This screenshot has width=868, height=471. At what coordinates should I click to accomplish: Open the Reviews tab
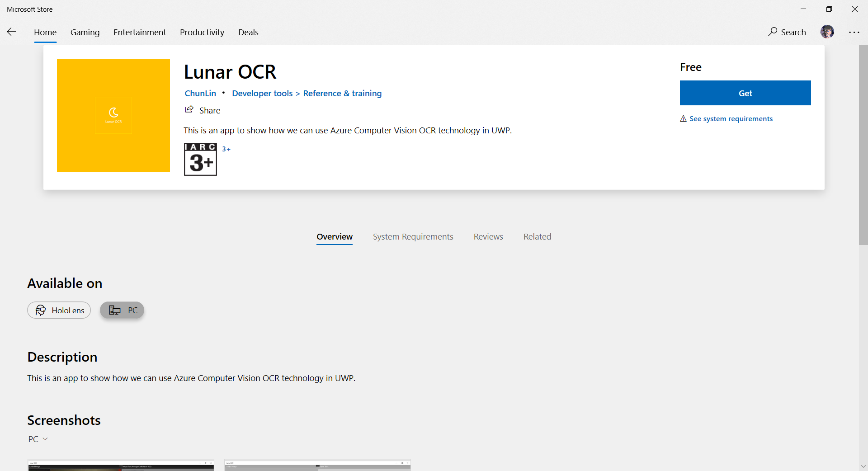coord(488,237)
